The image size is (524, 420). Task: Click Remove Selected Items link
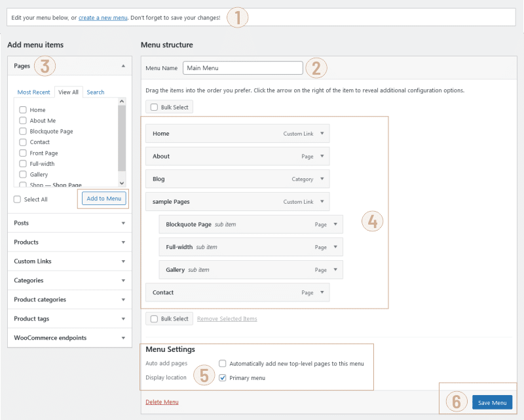click(x=227, y=318)
